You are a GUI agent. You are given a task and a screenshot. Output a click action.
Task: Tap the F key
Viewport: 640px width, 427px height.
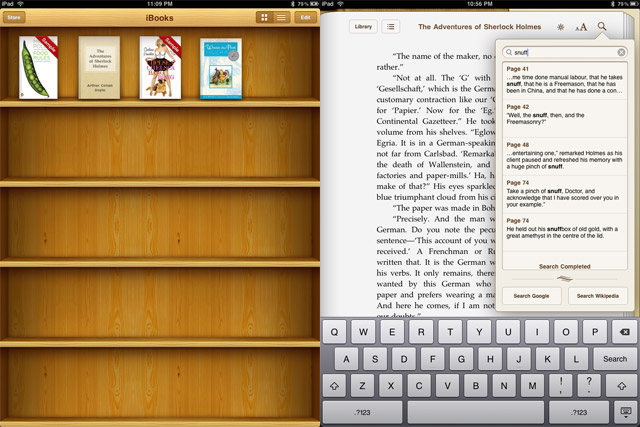[x=433, y=359]
